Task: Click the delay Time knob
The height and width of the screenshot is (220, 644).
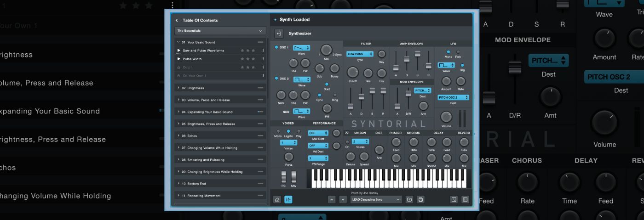Action: pos(431,142)
